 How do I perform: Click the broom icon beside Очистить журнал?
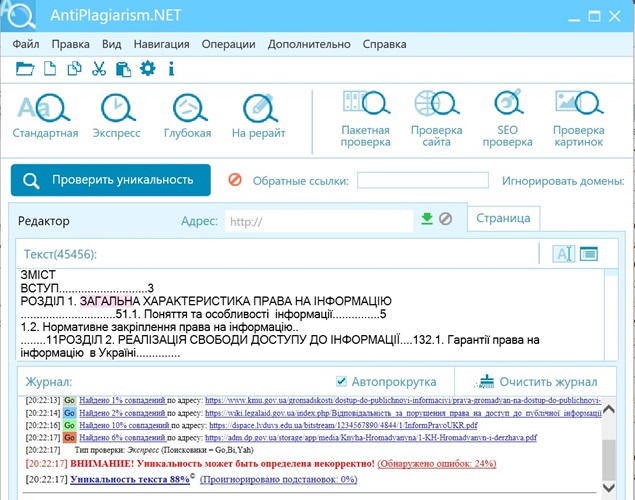[485, 381]
